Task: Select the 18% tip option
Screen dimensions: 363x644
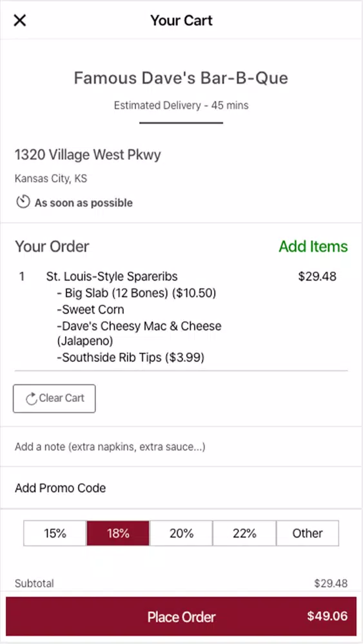Action: pyautogui.click(x=118, y=533)
